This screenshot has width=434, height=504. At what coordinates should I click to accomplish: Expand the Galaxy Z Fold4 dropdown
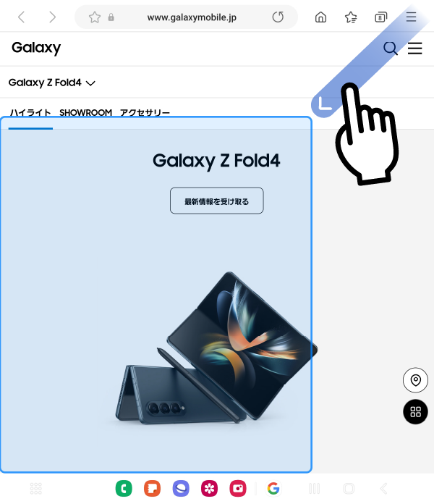coord(52,83)
